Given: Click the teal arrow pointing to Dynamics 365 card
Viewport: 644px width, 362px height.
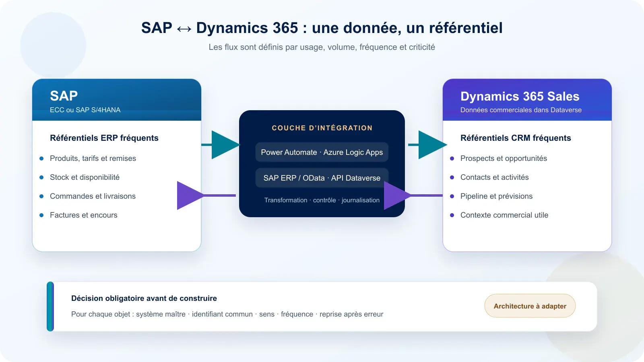Looking at the screenshot, I should (x=427, y=145).
